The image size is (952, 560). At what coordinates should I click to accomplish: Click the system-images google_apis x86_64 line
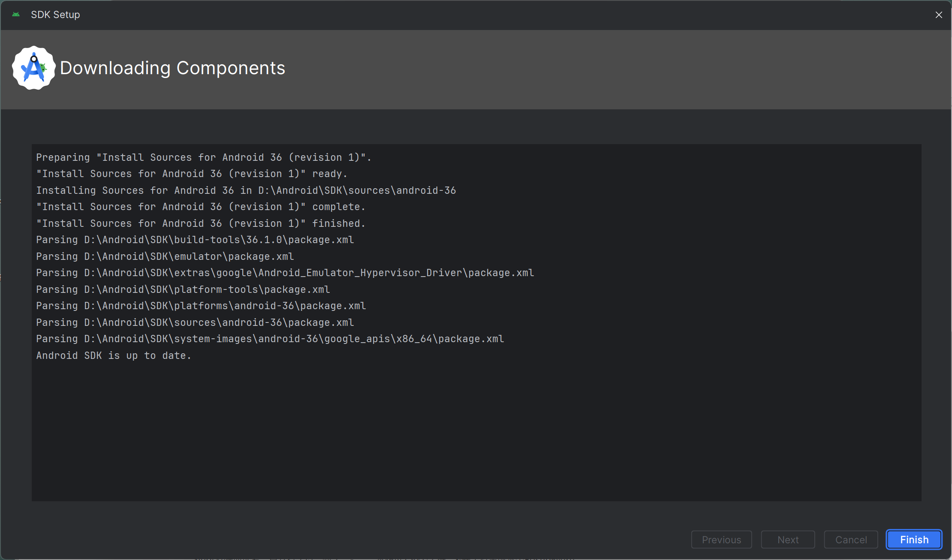(x=270, y=339)
